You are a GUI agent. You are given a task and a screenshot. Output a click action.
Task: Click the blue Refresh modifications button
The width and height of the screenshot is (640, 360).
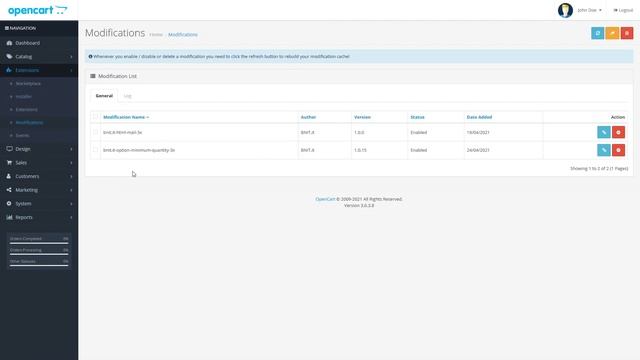pyautogui.click(x=598, y=33)
